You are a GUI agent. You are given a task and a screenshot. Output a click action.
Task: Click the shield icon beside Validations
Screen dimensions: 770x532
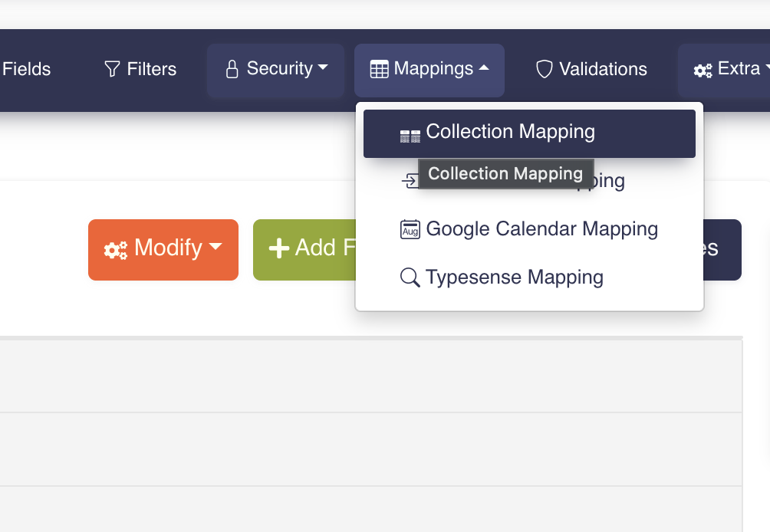(545, 70)
